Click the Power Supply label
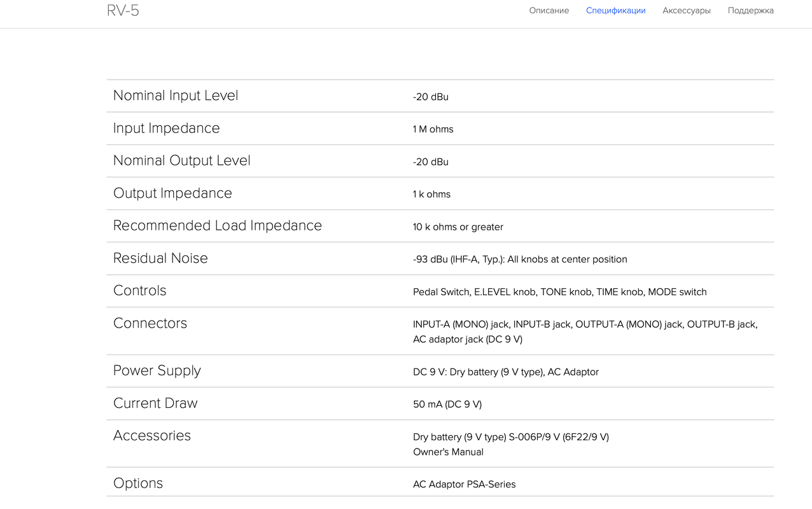The width and height of the screenshot is (812, 509). pyautogui.click(x=157, y=370)
